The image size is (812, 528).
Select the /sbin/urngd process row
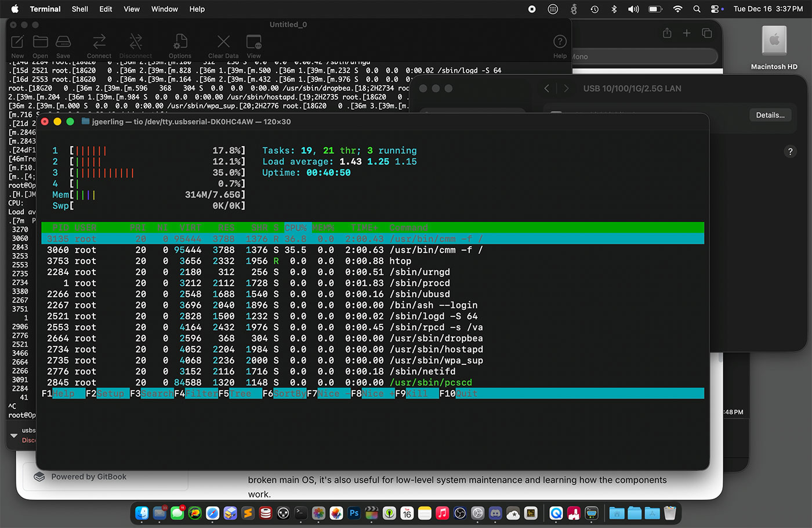(373, 272)
